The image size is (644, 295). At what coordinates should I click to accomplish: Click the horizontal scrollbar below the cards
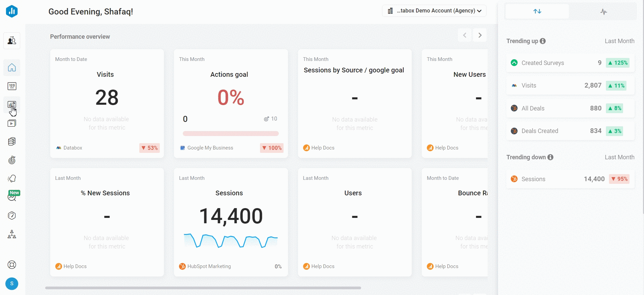click(203, 288)
